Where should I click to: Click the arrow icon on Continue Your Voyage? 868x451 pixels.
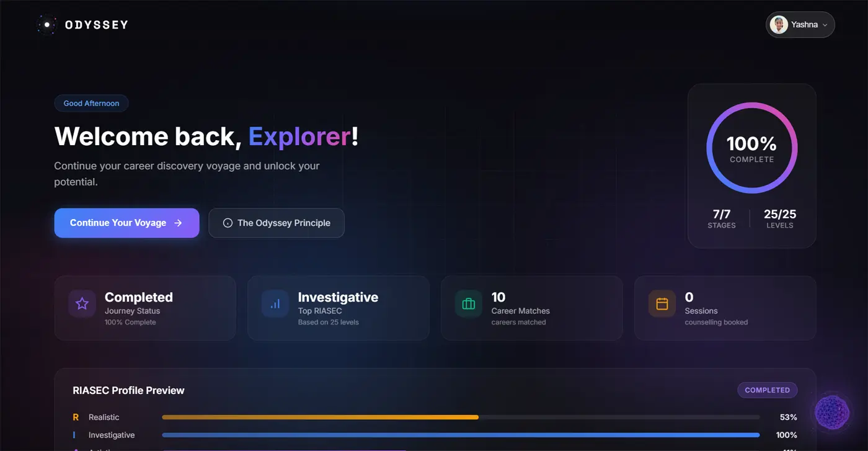pyautogui.click(x=178, y=223)
